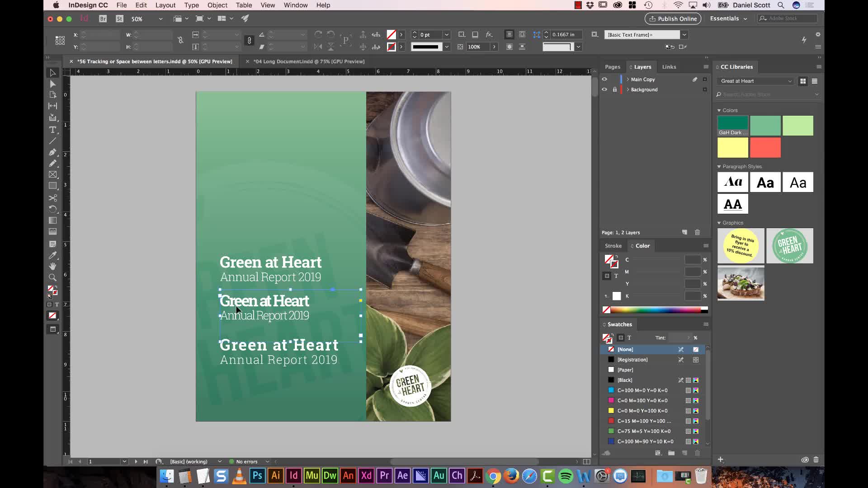
Task: Select the Note tool
Action: click(53, 244)
